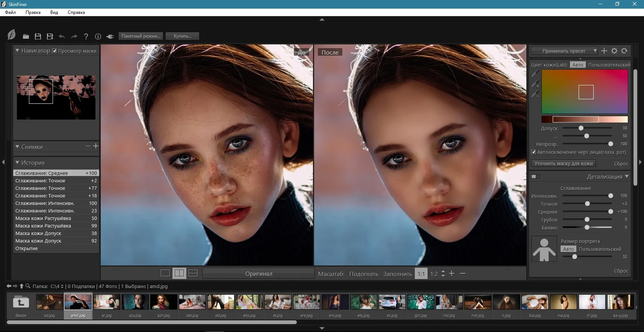The image size is (644, 332).
Task: Collapse the left panel with the side arrow
Action: (x=3, y=162)
